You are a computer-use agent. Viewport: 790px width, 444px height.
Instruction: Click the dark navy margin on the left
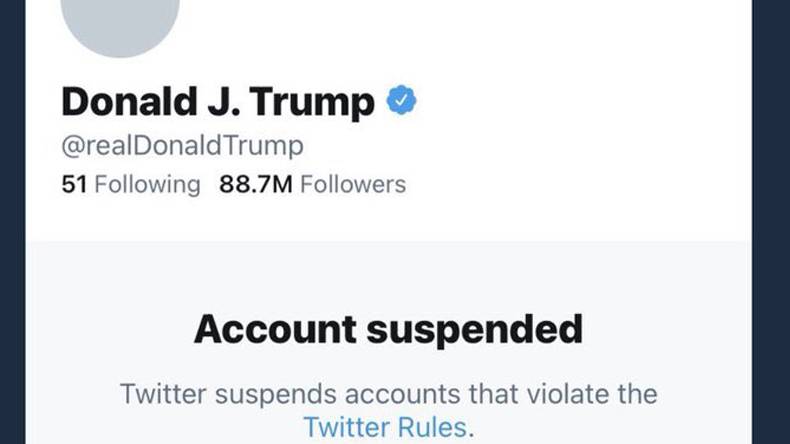(13, 222)
